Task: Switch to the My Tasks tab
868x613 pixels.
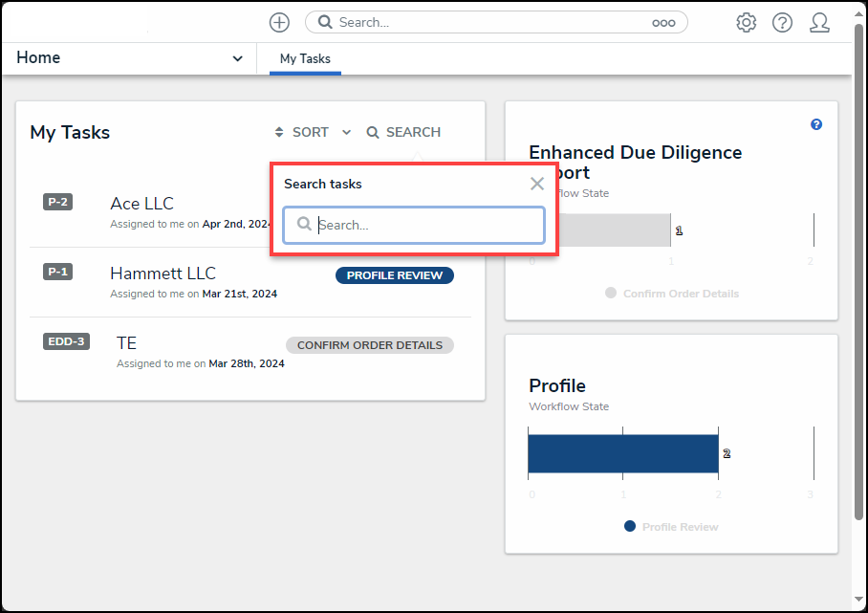Action: pyautogui.click(x=304, y=58)
